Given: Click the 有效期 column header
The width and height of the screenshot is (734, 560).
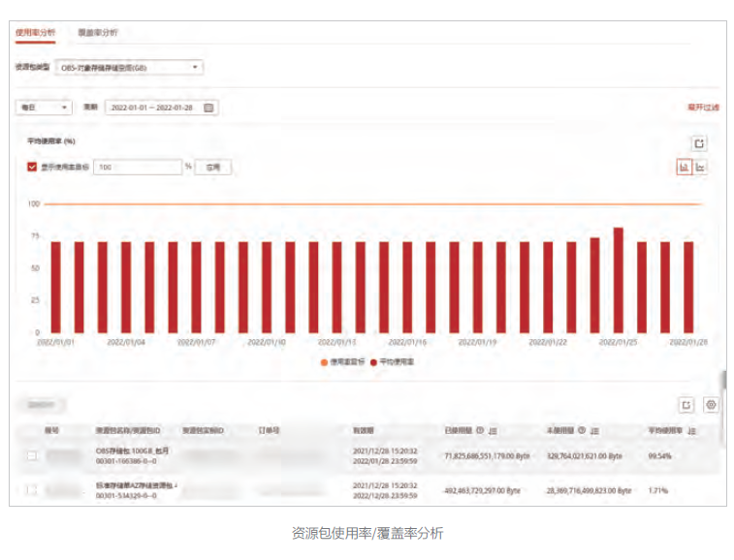Looking at the screenshot, I should pos(364,430).
